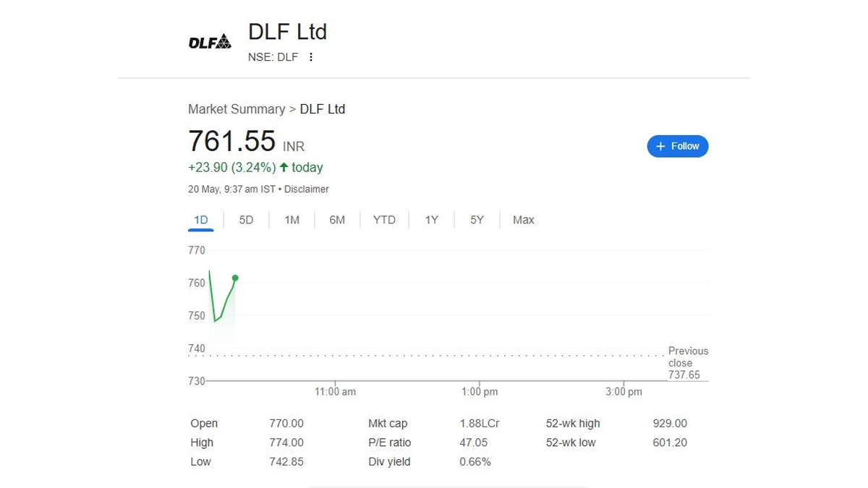This screenshot has width=868, height=488.
Task: Click the green current price dot on chart
Action: tap(235, 278)
